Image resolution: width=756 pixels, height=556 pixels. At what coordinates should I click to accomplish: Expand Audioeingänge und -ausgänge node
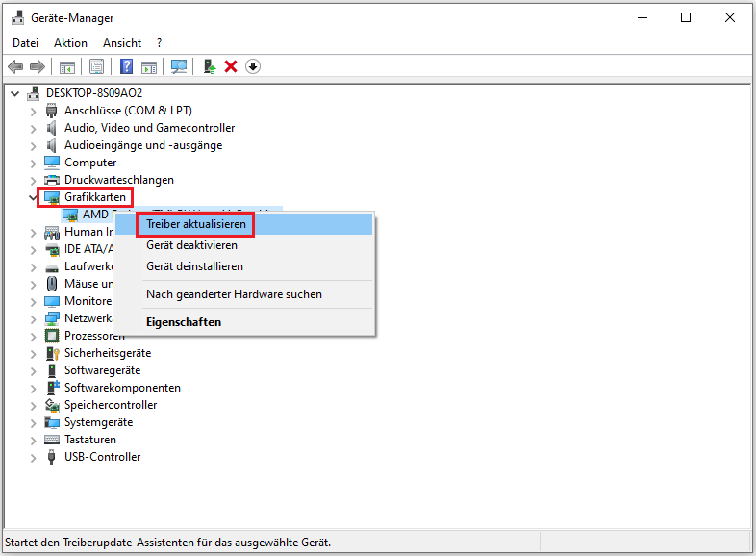click(33, 146)
